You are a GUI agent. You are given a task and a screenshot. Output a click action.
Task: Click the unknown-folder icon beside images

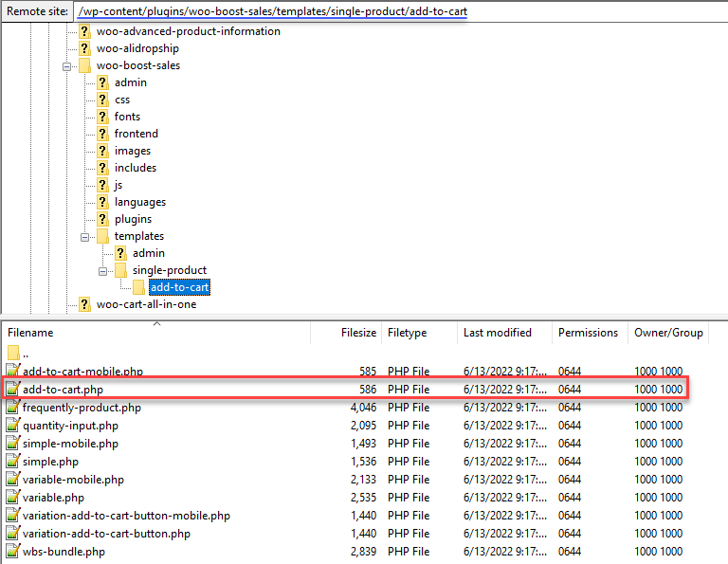click(x=102, y=151)
